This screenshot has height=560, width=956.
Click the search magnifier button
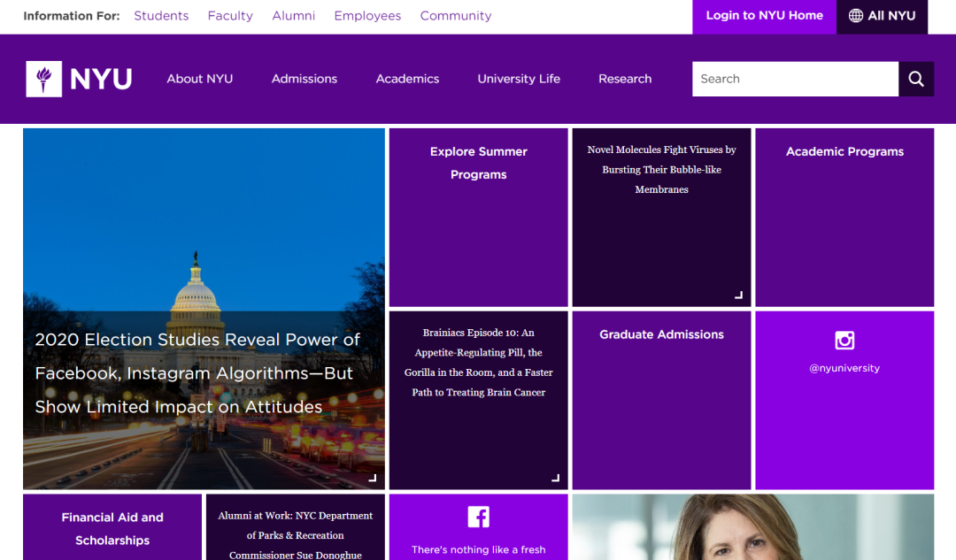tap(916, 79)
